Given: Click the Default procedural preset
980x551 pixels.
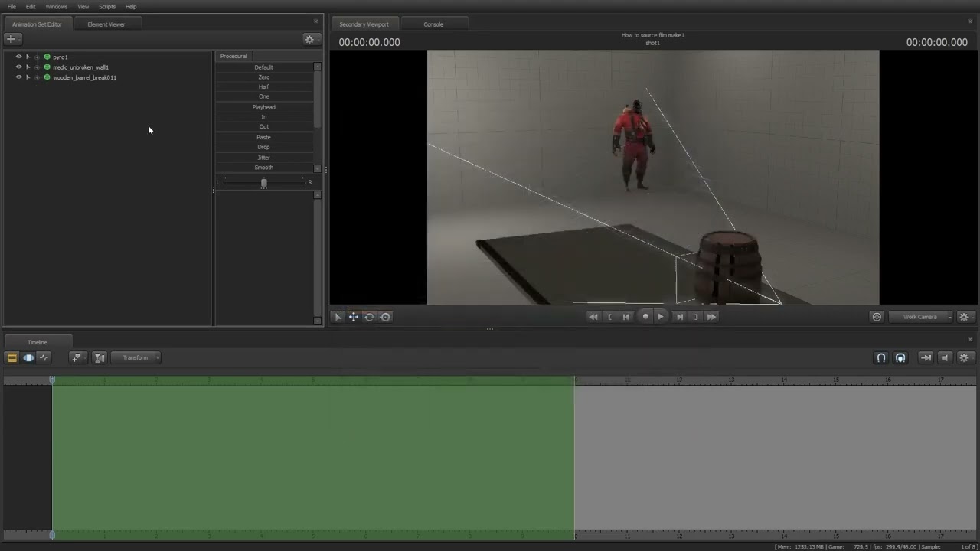Looking at the screenshot, I should point(264,67).
